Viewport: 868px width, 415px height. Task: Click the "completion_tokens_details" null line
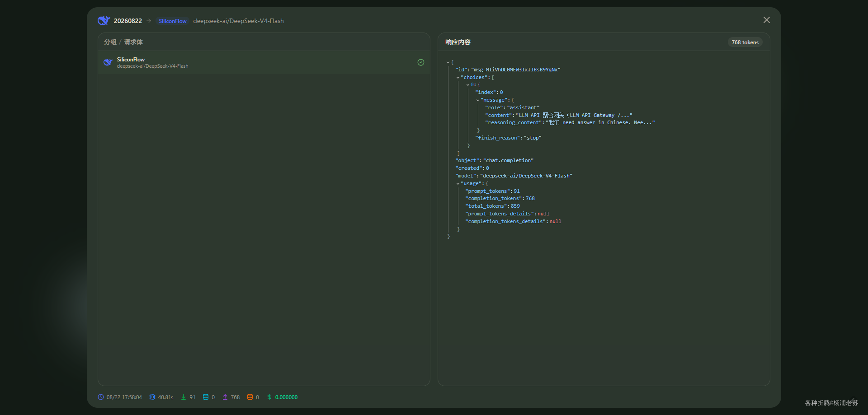(513, 221)
